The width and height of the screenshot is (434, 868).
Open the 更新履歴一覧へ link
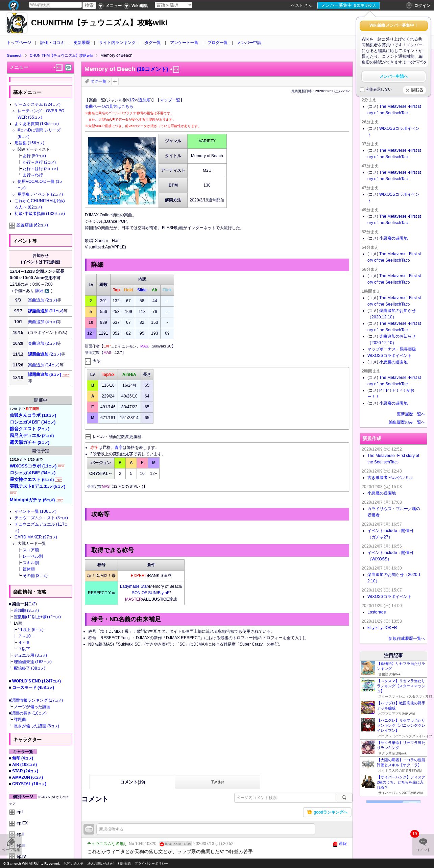(x=411, y=414)
